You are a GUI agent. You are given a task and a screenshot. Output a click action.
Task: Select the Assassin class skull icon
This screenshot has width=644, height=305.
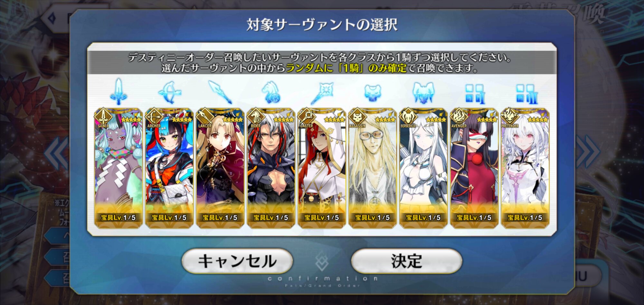[x=373, y=93]
